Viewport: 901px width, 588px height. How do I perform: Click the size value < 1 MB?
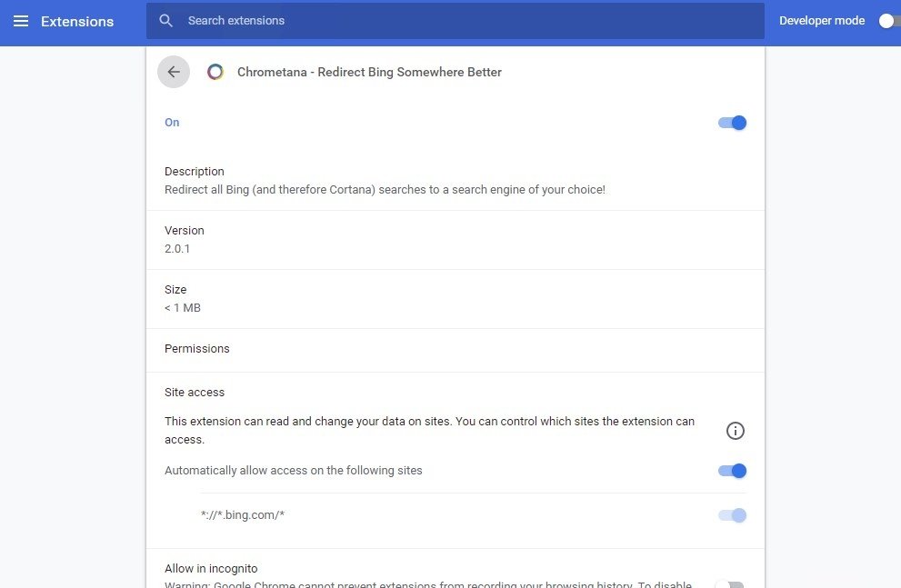point(183,308)
